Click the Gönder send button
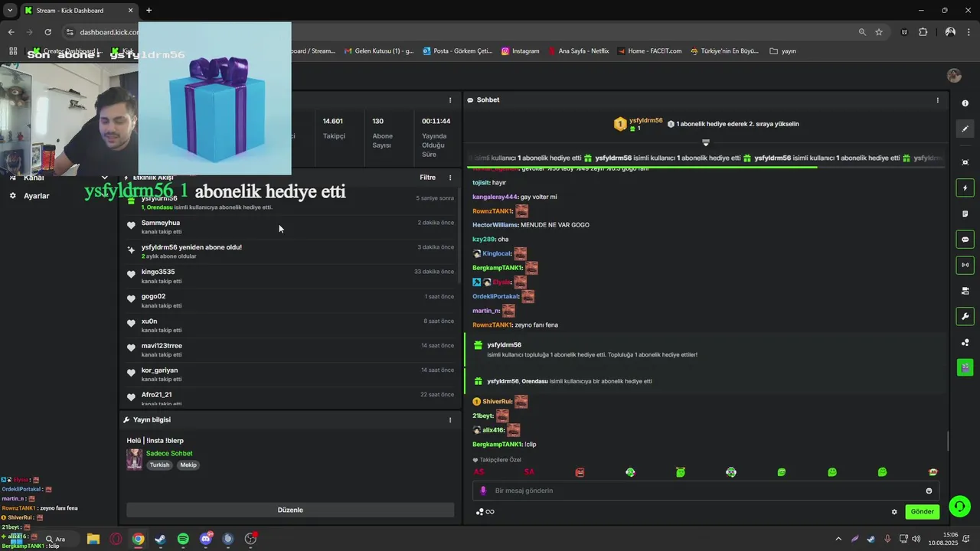The height and width of the screenshot is (551, 980). tap(922, 512)
